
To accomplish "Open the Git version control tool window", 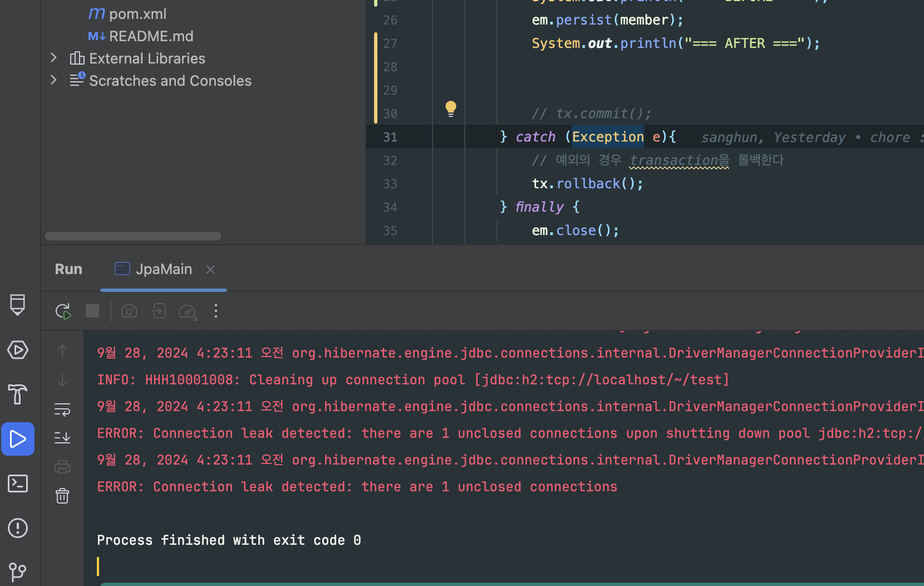I will tap(18, 572).
